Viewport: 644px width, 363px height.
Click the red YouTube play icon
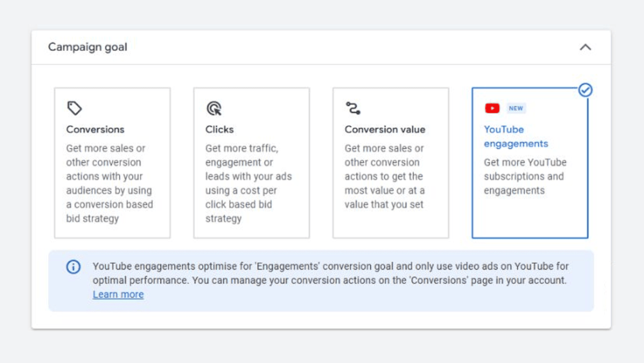492,108
